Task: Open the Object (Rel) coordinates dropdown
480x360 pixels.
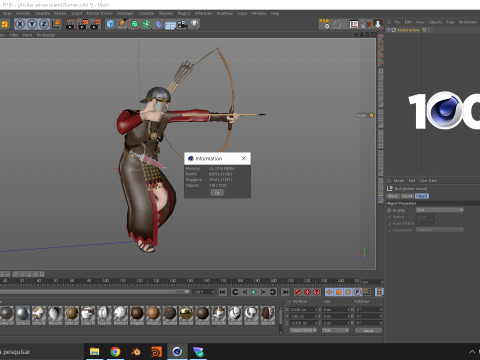Action: coord(303,330)
